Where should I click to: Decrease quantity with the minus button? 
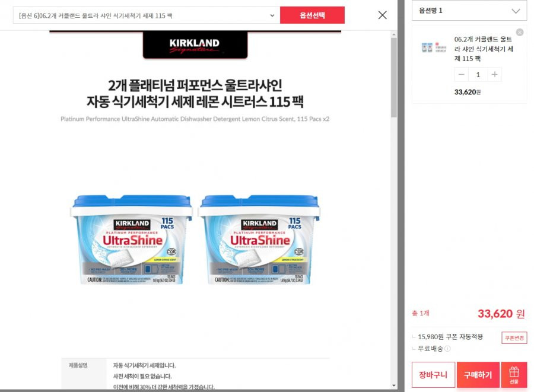[462, 75]
